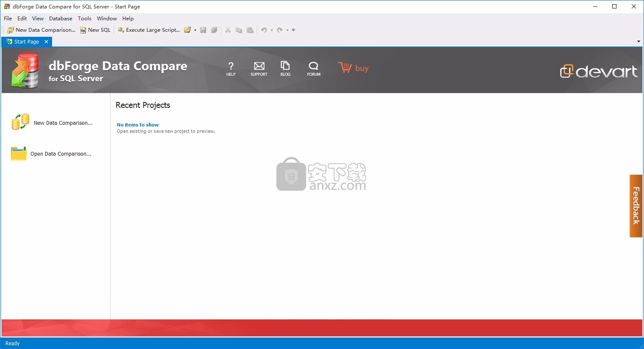Click the Copy icon in toolbar

(x=239, y=30)
